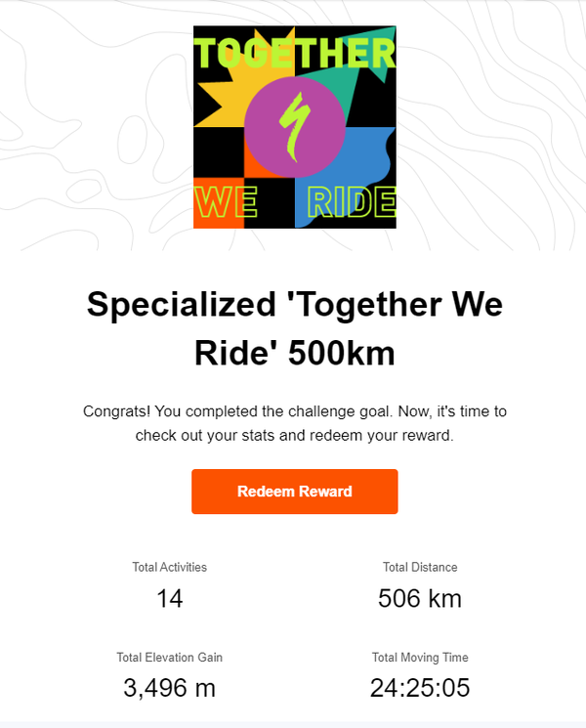The height and width of the screenshot is (728, 586).
Task: Click the Total Elevation Gain label
Action: 170,658
